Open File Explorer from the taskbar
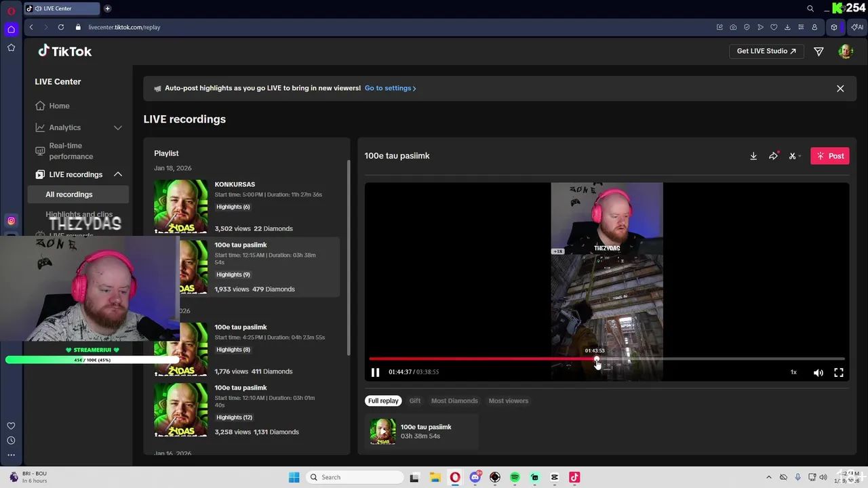 coord(435,477)
